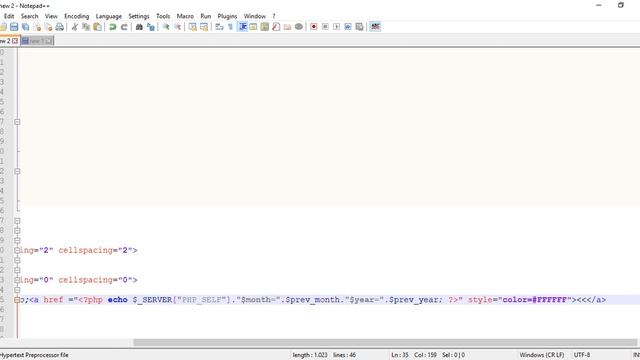This screenshot has height=360, width=640.
Task: Click the horizontal scrollbar thumb
Action: tap(385, 343)
